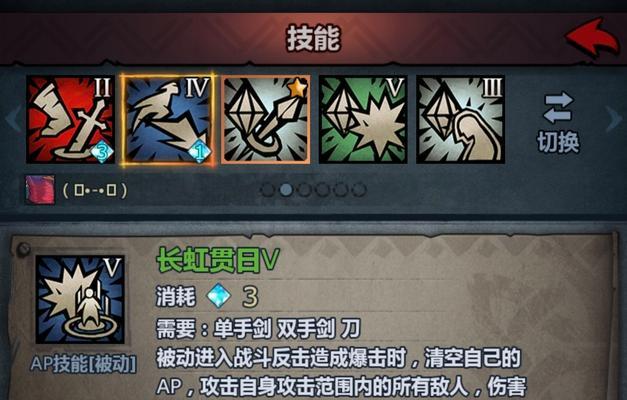The image size is (627, 400).
Task: Select the gray level III crystal hand skill
Action: (x=460, y=119)
